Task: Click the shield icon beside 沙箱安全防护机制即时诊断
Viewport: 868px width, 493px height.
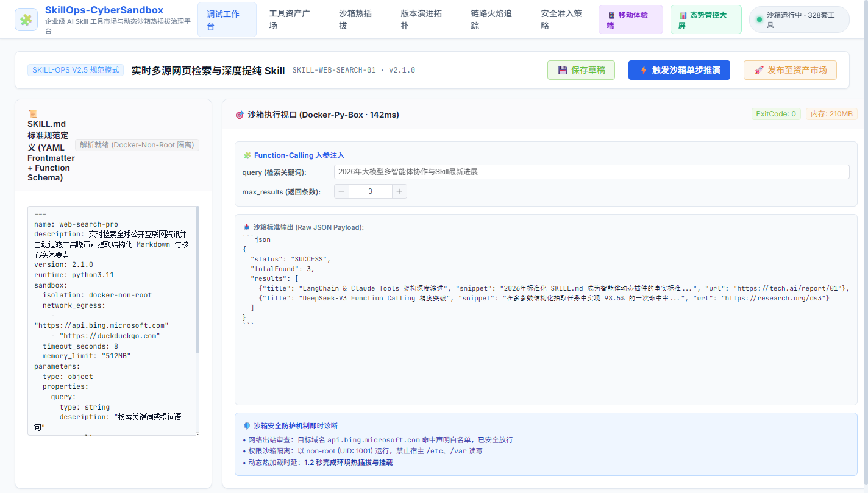Action: (247, 426)
